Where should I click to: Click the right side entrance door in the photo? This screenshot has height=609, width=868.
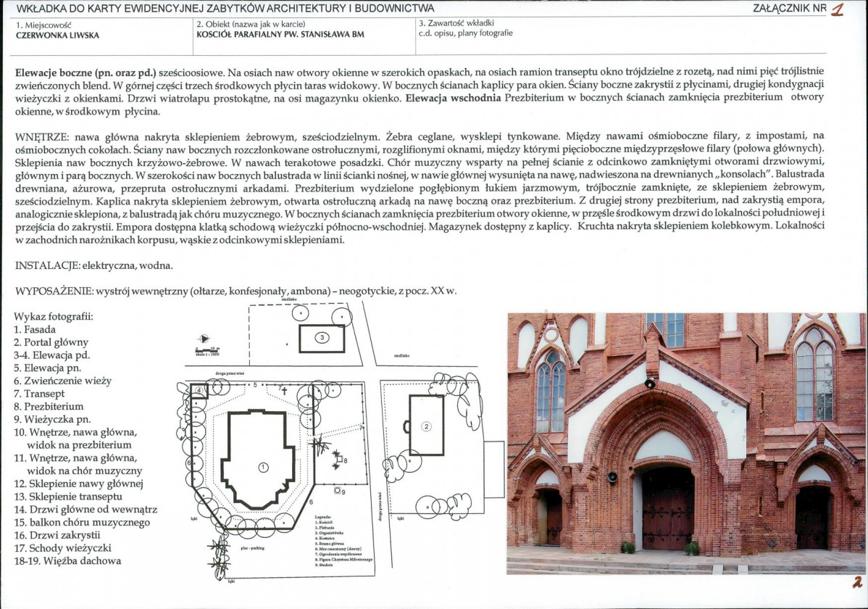tap(813, 517)
